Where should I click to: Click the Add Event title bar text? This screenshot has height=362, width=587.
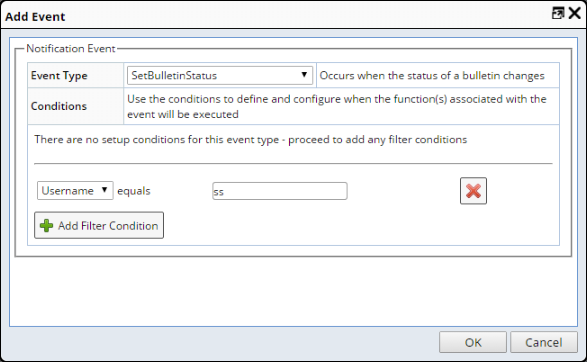click(35, 16)
